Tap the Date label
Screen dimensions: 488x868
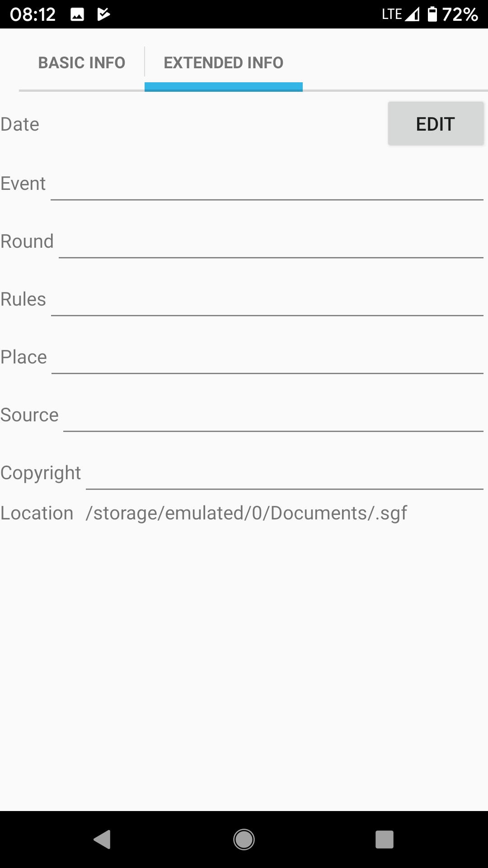[x=20, y=124]
